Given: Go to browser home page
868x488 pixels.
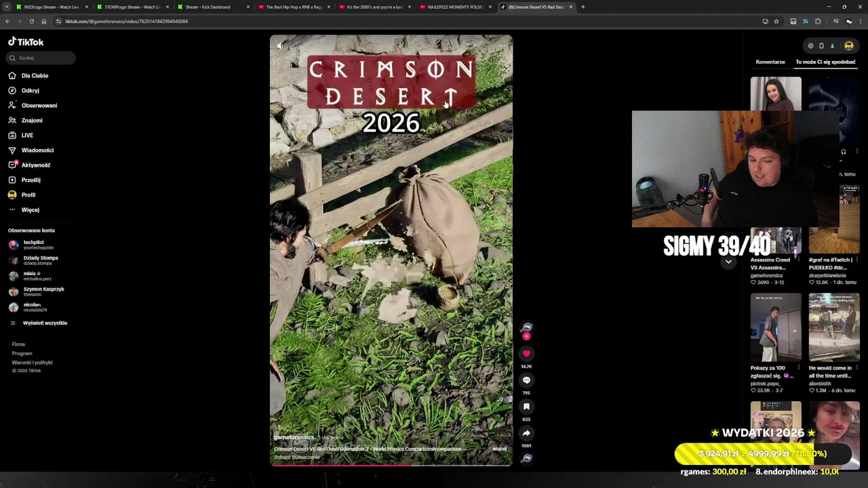Looking at the screenshot, I should tap(44, 21).
